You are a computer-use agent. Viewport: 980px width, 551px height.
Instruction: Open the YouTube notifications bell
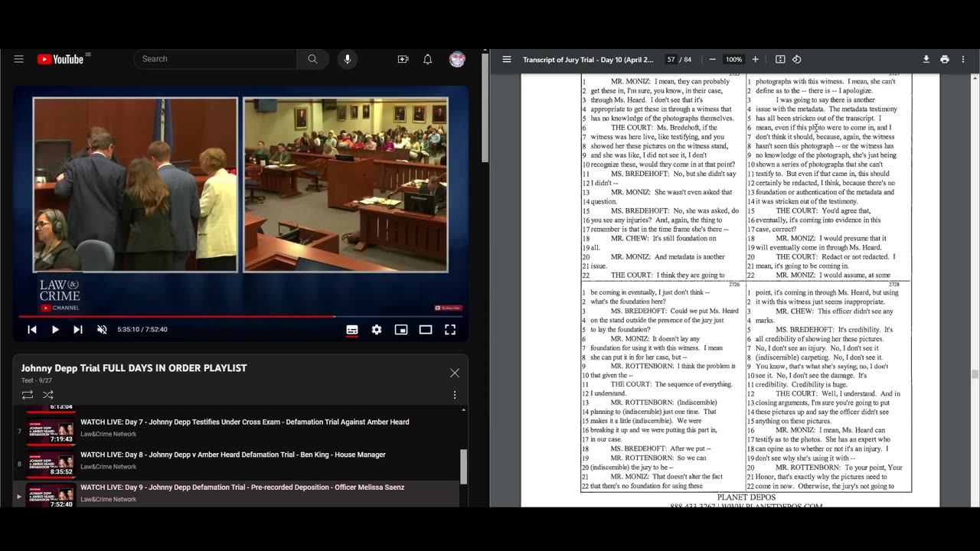[x=428, y=59]
